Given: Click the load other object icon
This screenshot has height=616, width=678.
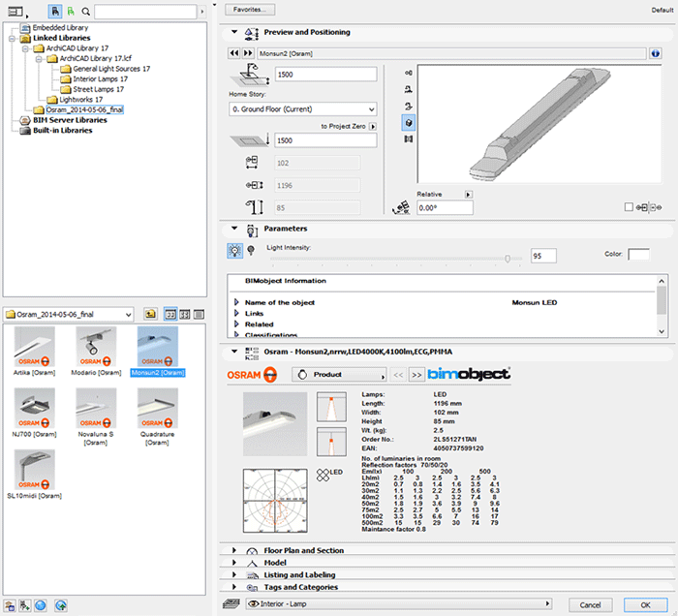Looking at the screenshot, I should [24, 605].
